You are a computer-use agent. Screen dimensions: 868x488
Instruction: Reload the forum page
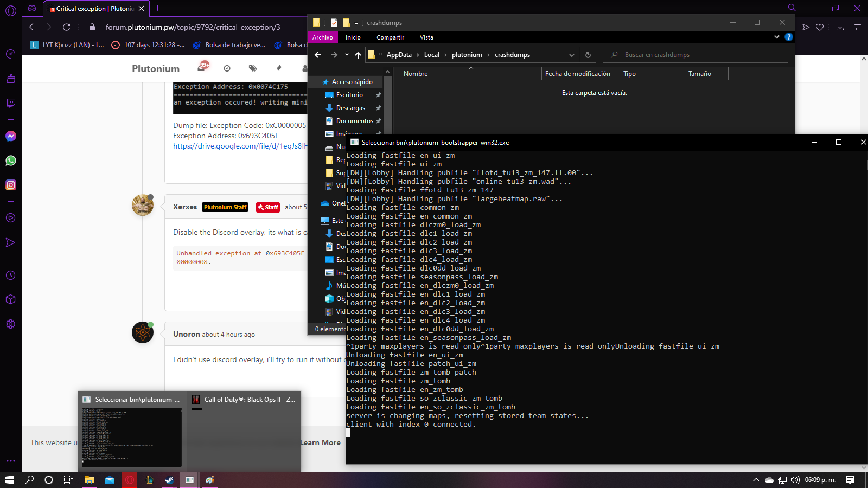[66, 27]
